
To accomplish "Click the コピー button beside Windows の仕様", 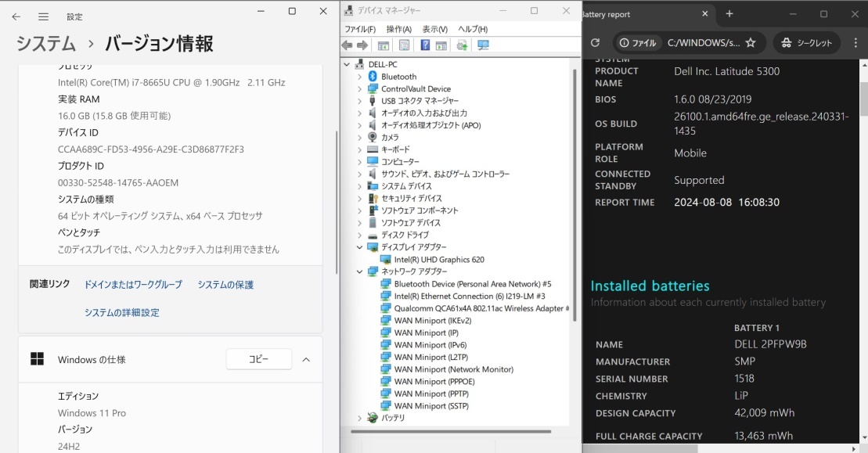I will (x=258, y=360).
